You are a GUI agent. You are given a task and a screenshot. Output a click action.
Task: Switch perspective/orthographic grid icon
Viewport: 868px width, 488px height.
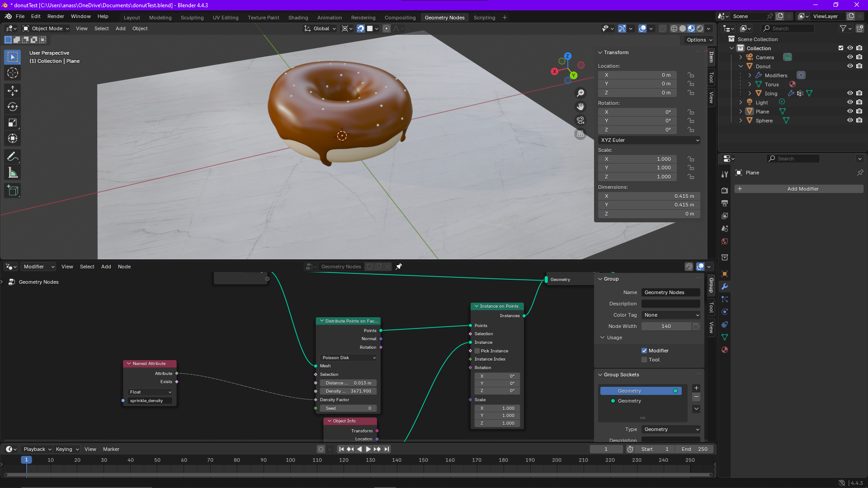tap(580, 134)
